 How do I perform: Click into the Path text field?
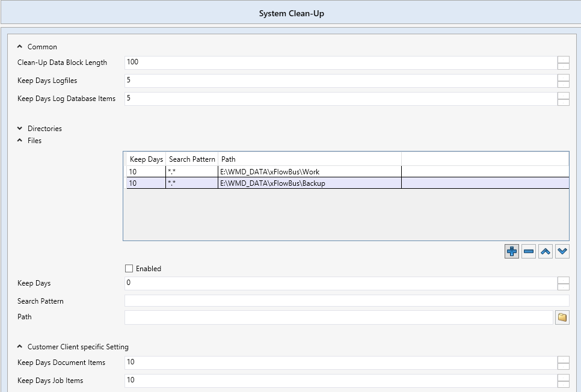[338, 317]
